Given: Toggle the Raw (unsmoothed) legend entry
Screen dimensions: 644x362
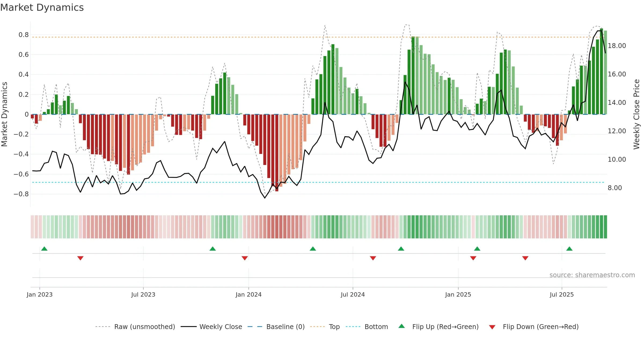Looking at the screenshot, I should [135, 327].
